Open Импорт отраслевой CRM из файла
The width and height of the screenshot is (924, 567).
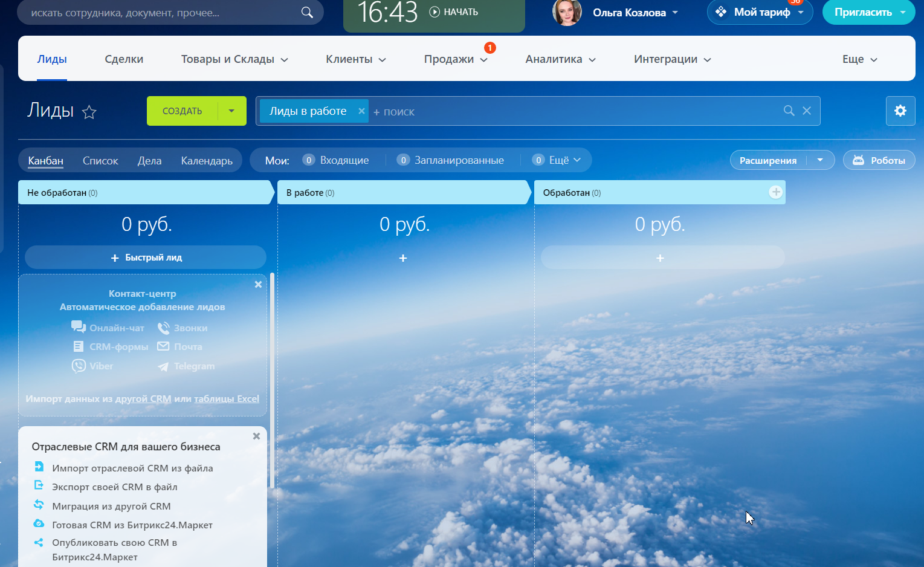pos(132,468)
